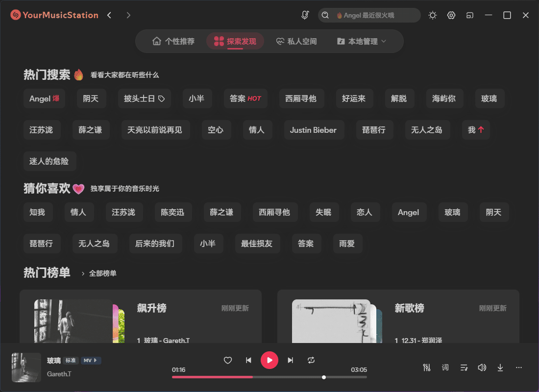Image resolution: width=539 pixels, height=392 pixels.
Task: Click chevron beside 全部榜单
Action: (83, 274)
